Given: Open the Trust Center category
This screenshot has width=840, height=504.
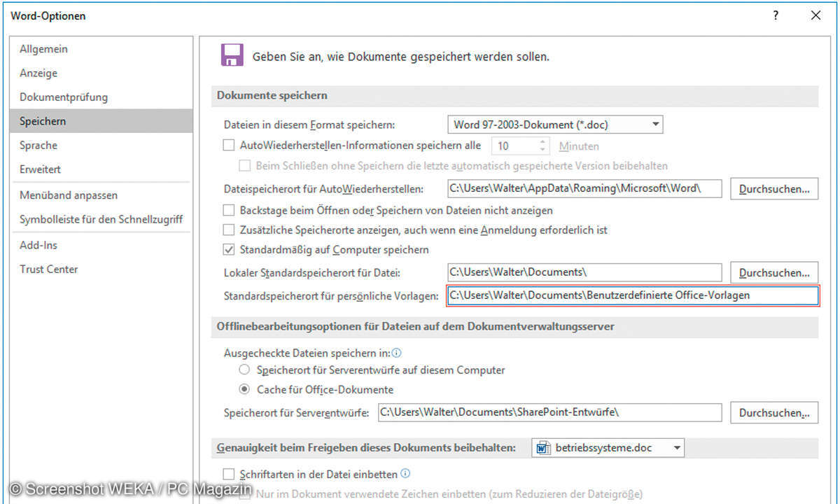Looking at the screenshot, I should pyautogui.click(x=101, y=269).
